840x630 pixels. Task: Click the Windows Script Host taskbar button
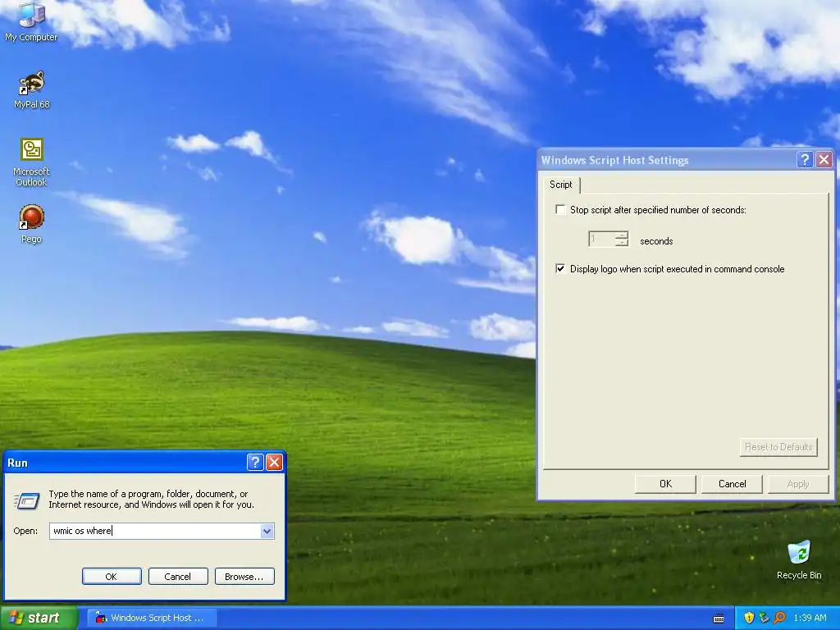152,618
